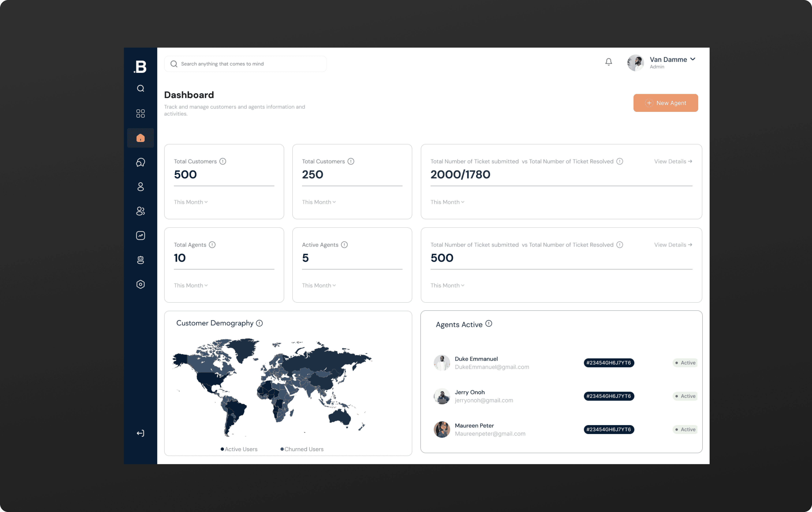Open the bot agent sidebar icon
Image resolution: width=812 pixels, height=512 pixels.
[x=141, y=260]
